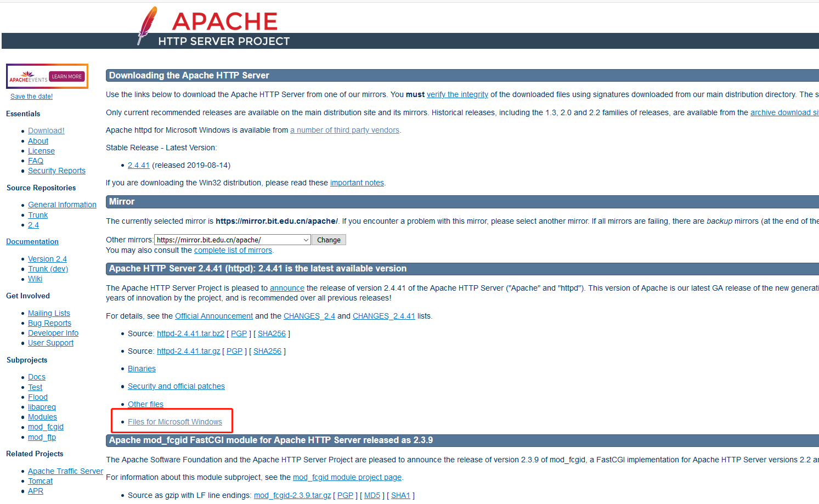Download mod_fcgid-2.3.9.tar.gz
Screen dimensions: 819x504
click(292, 495)
